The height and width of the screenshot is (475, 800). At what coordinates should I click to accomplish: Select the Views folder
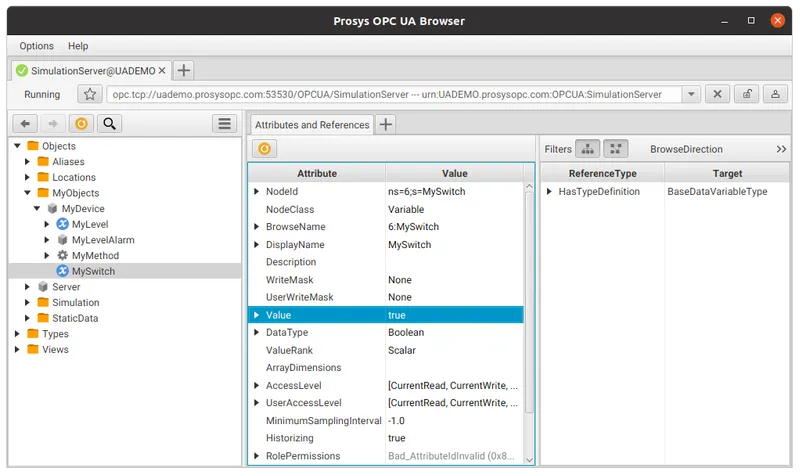(55, 349)
